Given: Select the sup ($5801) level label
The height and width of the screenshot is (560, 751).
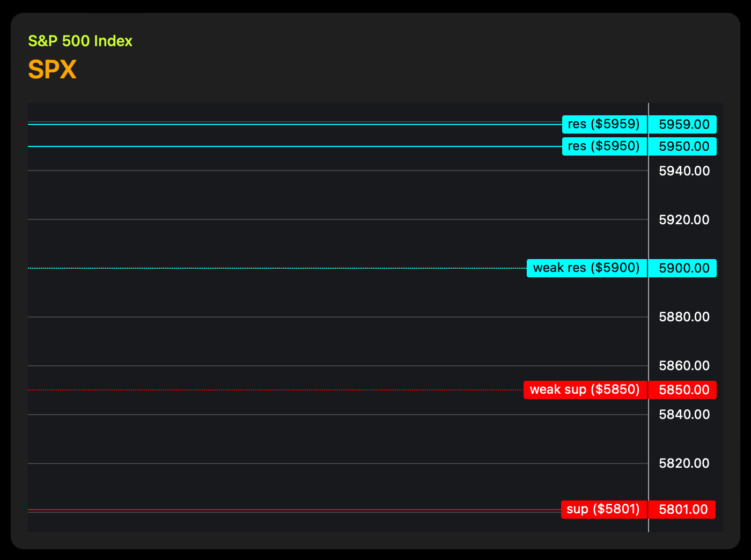Looking at the screenshot, I should 604,510.
